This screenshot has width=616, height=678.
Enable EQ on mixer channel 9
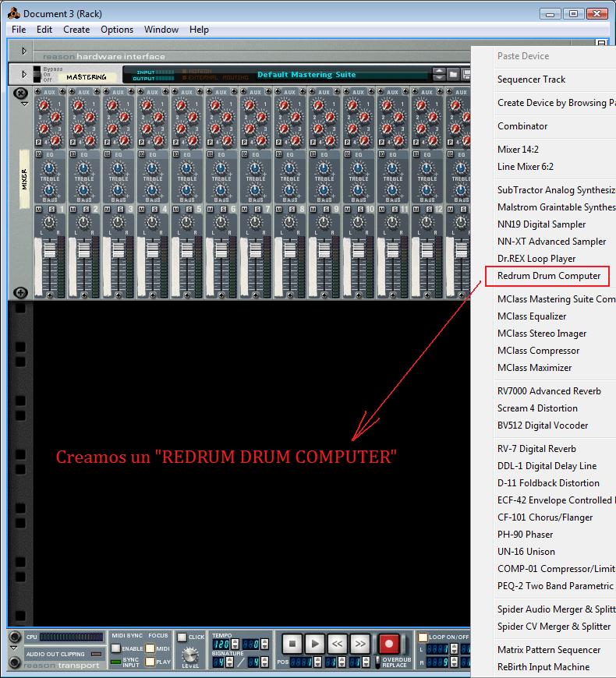(313, 154)
